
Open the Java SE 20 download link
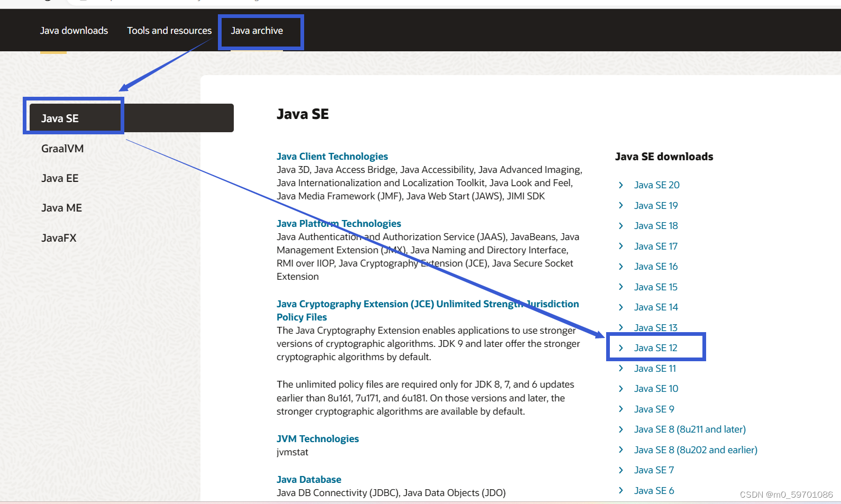point(657,185)
